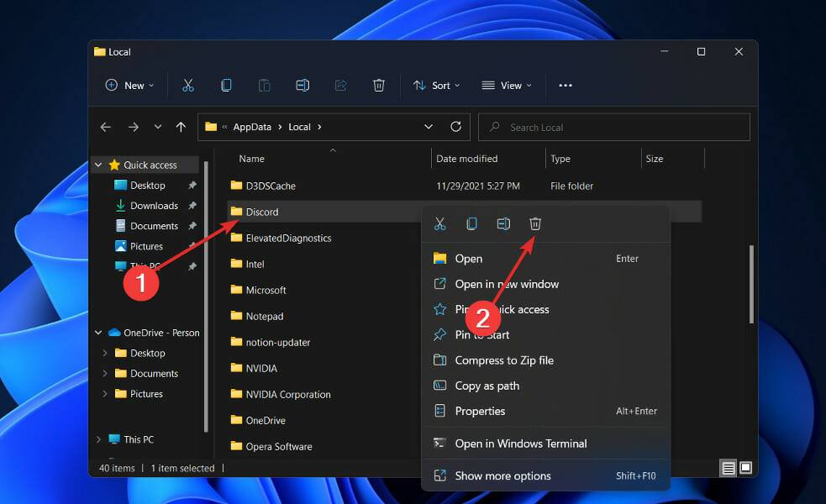Switch to large thumbnails view in status bar

point(744,468)
